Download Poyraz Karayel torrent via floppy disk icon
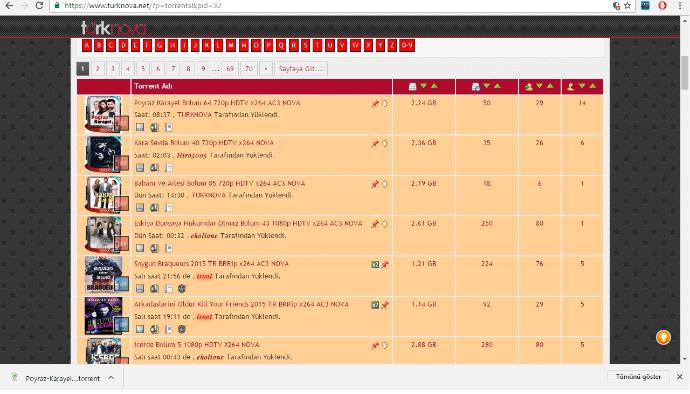The image size is (690, 394). click(140, 127)
